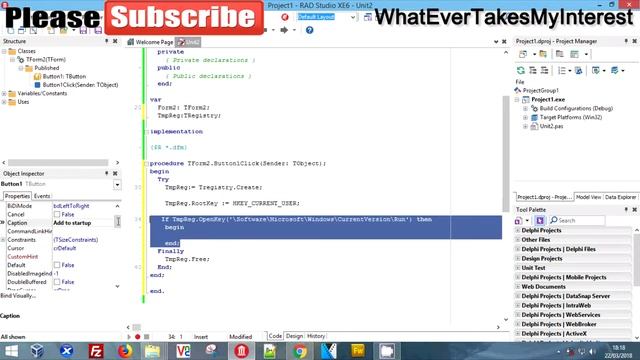Click the code folding marker beside procedure
Screen dimensions: 640x360
[146, 164]
